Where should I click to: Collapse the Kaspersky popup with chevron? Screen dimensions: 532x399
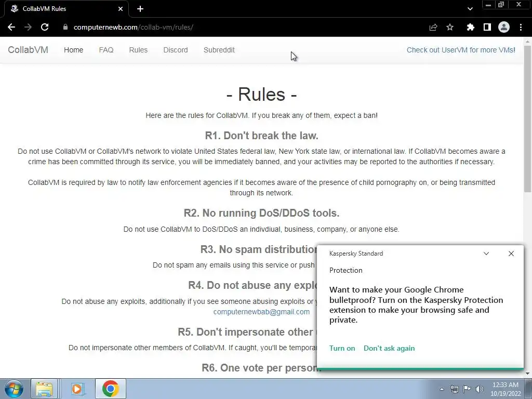[x=486, y=254]
